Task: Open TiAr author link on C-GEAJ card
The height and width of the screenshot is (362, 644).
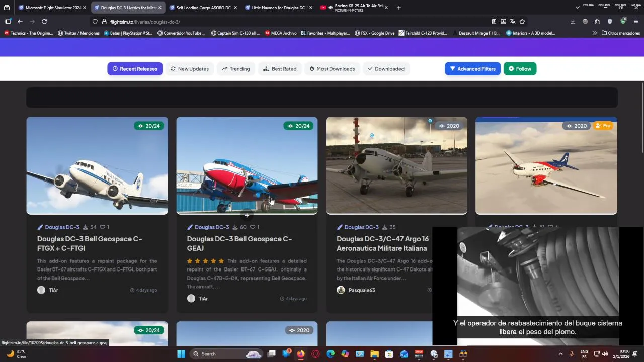Action: pyautogui.click(x=203, y=299)
